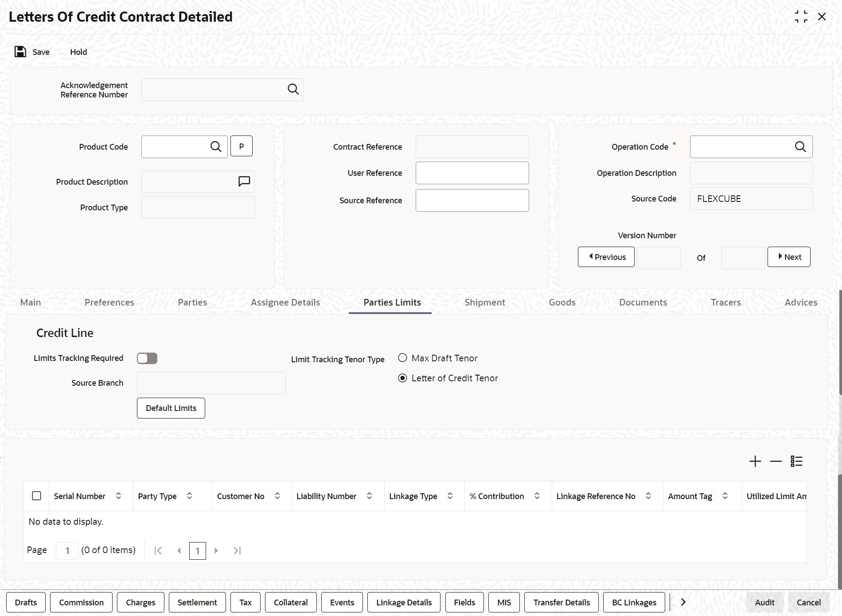This screenshot has height=616, width=842.
Task: Switch to the Shipment tab
Action: pyautogui.click(x=485, y=302)
